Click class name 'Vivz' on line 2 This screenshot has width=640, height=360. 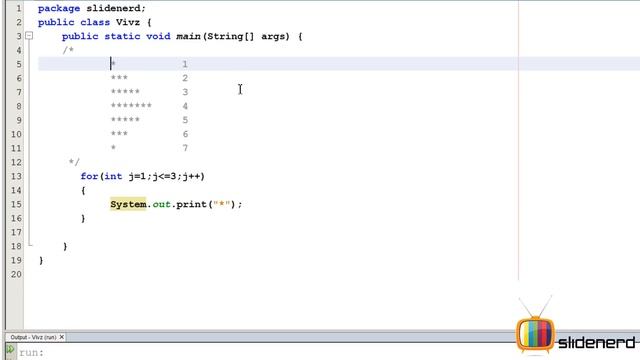[x=128, y=22]
